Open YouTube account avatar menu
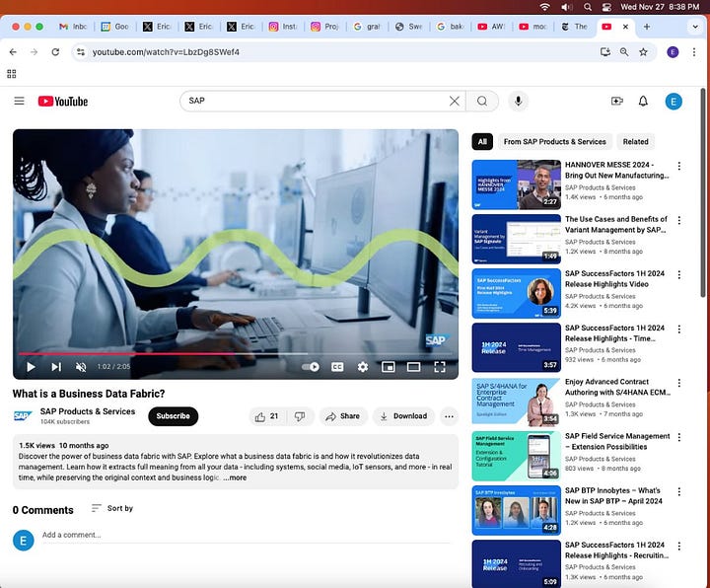Image resolution: width=710 pixels, height=588 pixels. tap(674, 101)
